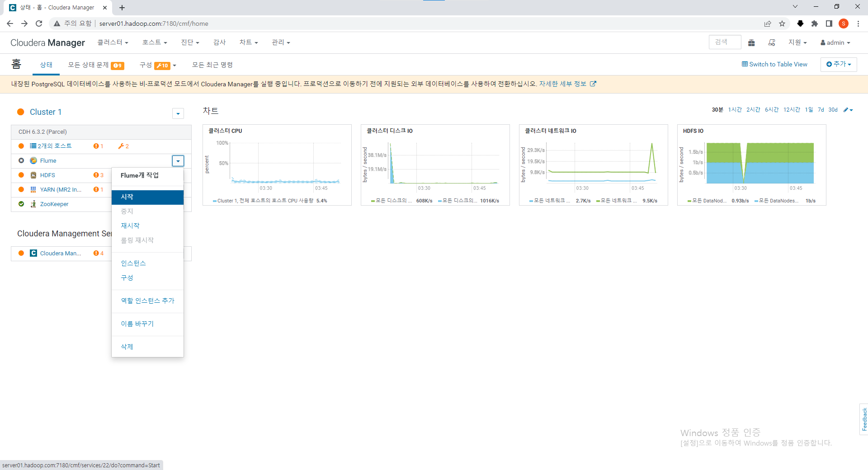868x470 pixels.
Task: Select 인스턴스 in Flume actions menu
Action: coord(147,263)
